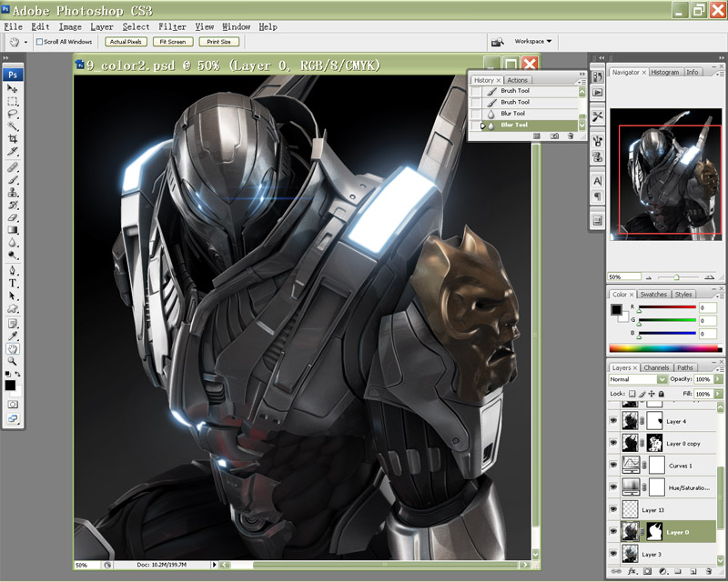Viewport: 728px width, 582px height.
Task: Toggle lock all for layer
Action: (662, 394)
